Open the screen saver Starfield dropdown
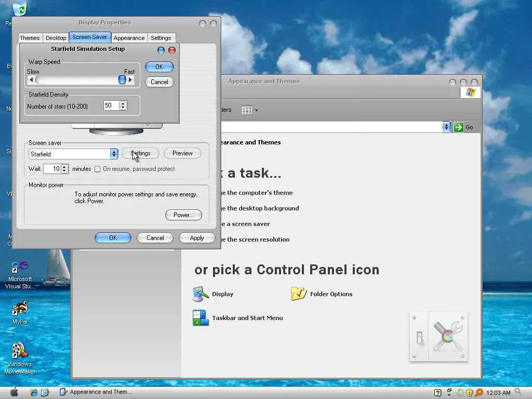The image size is (532, 399). (x=114, y=154)
